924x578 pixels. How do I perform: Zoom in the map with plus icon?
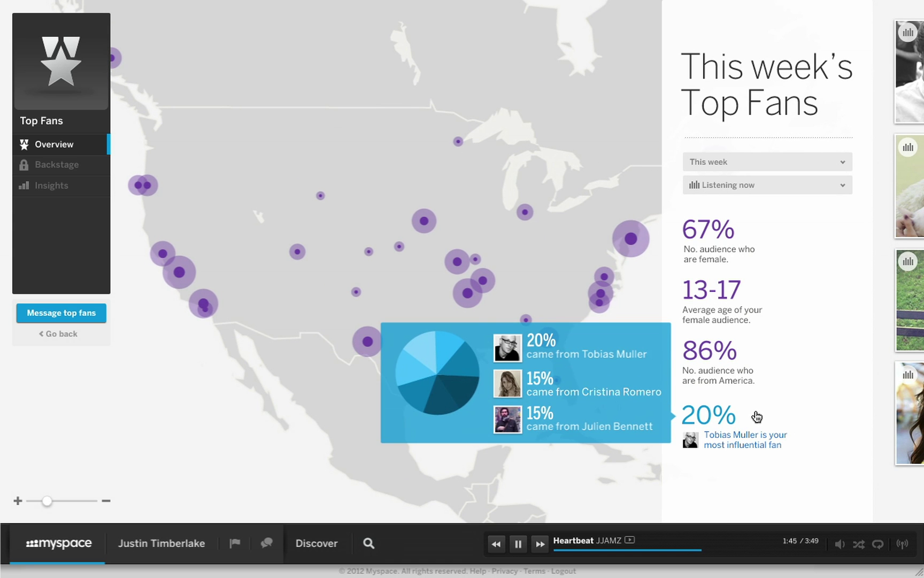click(x=18, y=501)
